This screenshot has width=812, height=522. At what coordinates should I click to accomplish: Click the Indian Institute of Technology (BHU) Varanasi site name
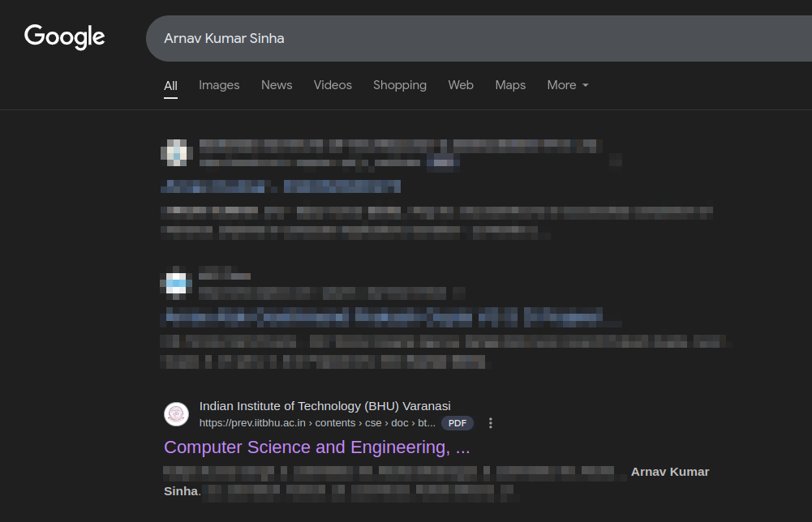(x=325, y=406)
